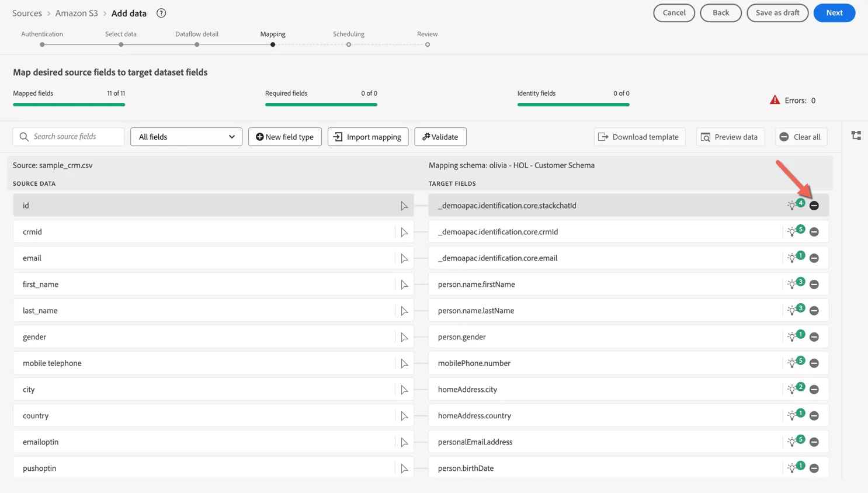Image resolution: width=868 pixels, height=493 pixels.
Task: Click the Errors warning triangle icon
Action: point(775,100)
